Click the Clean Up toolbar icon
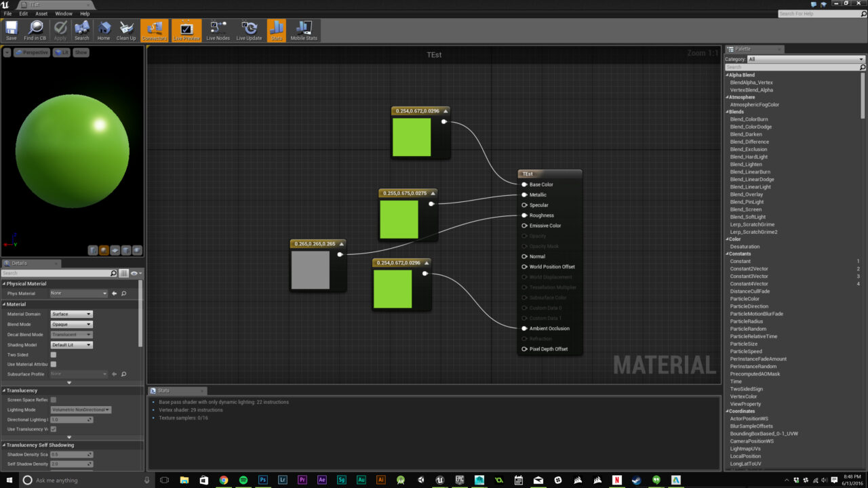This screenshot has width=868, height=488. tap(126, 30)
